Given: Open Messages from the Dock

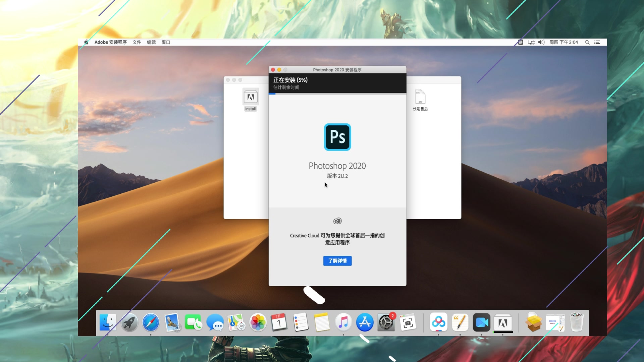Looking at the screenshot, I should point(215,322).
